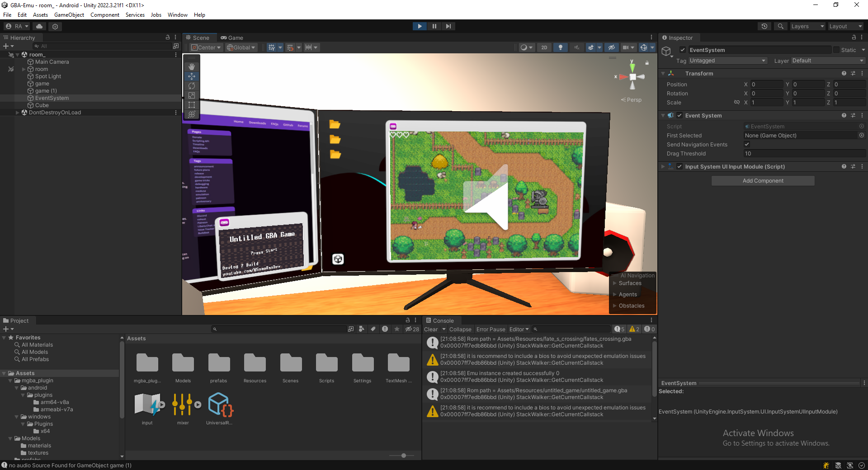Toggle Input System UI Input Module enabled checkbox

[679, 167]
